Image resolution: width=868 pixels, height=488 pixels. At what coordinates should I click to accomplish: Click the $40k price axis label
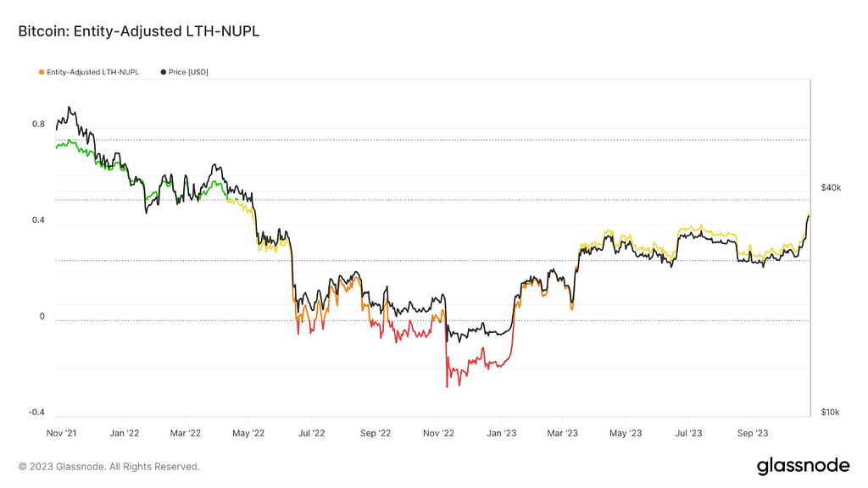coord(831,188)
